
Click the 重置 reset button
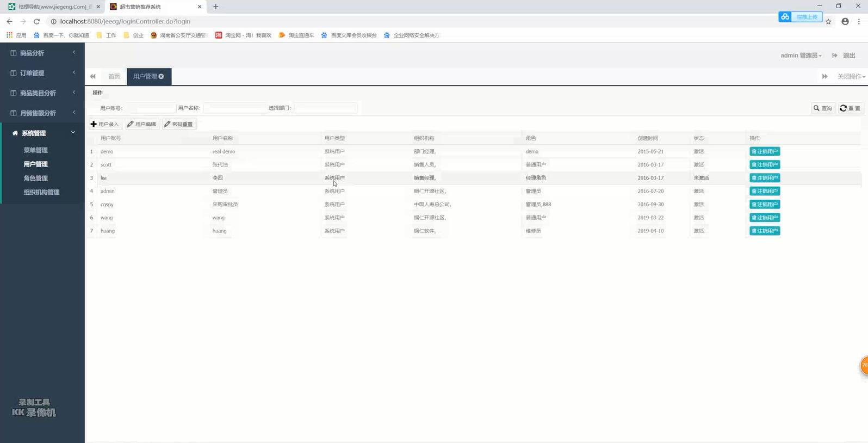(850, 108)
